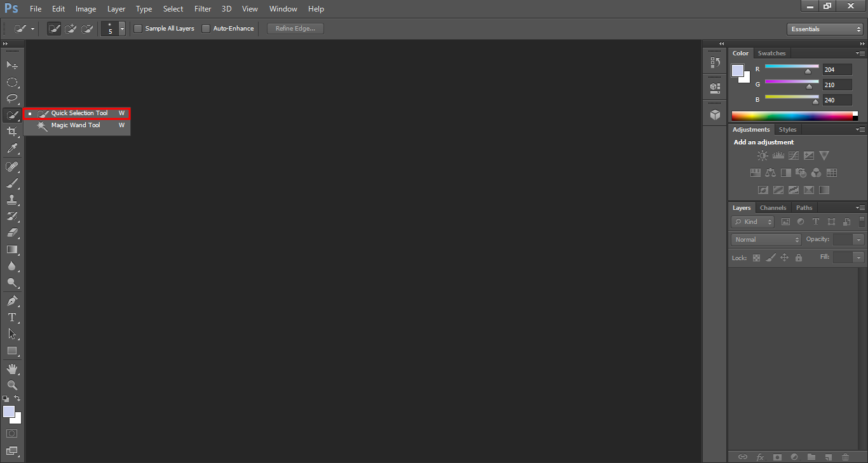
Task: Select the Gradient tool
Action: [x=11, y=249]
